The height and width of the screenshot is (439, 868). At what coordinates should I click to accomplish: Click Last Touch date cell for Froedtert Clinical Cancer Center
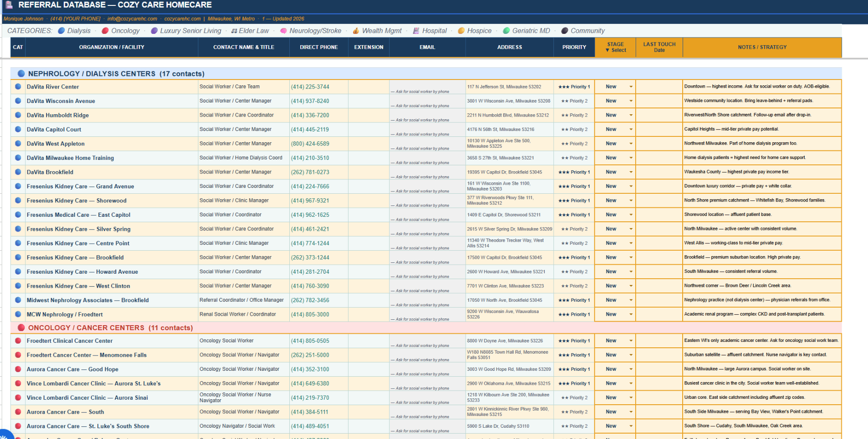click(659, 341)
